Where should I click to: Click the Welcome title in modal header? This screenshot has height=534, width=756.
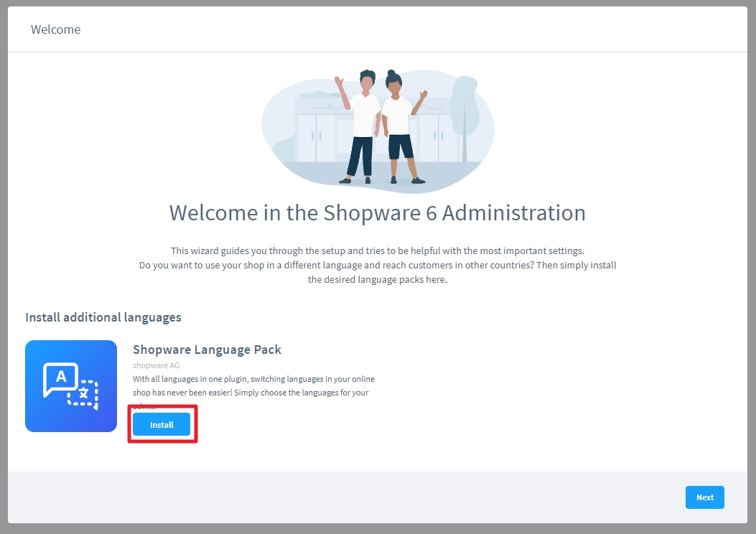coord(55,29)
